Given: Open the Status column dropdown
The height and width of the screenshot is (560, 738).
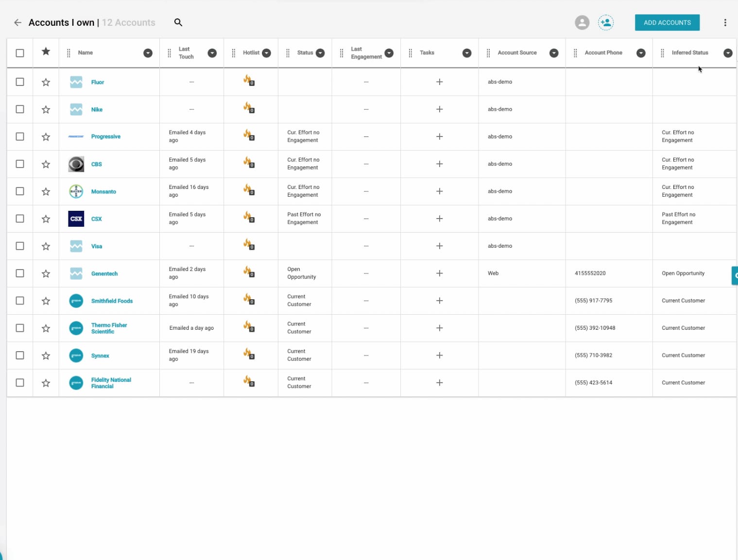Looking at the screenshot, I should tap(320, 53).
